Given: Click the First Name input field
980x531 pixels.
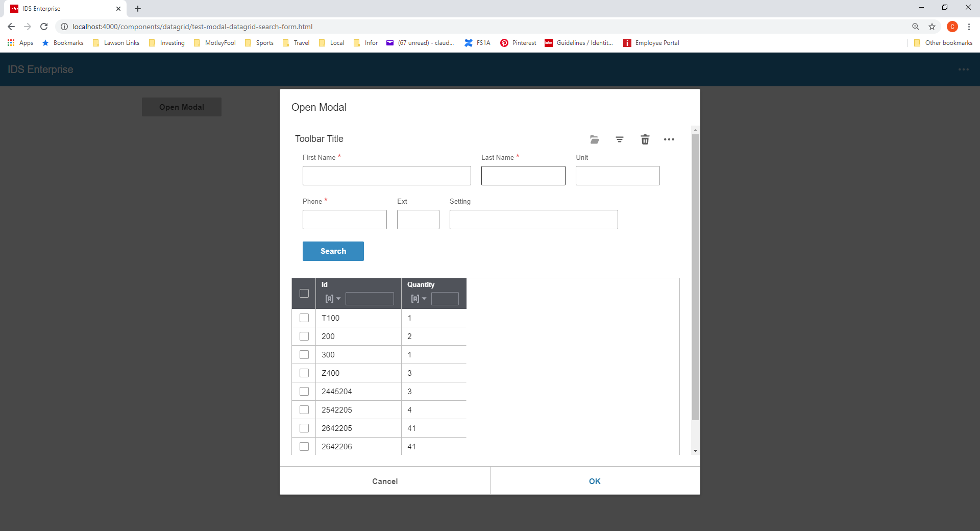Looking at the screenshot, I should point(387,176).
